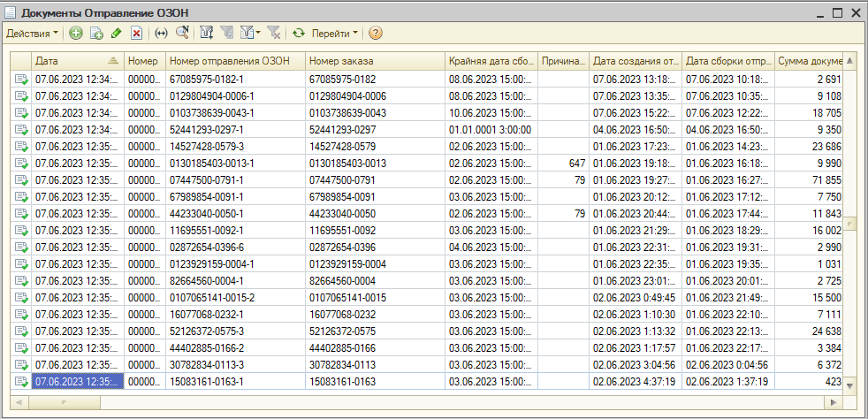Click the Номер заказа column header

point(376,61)
